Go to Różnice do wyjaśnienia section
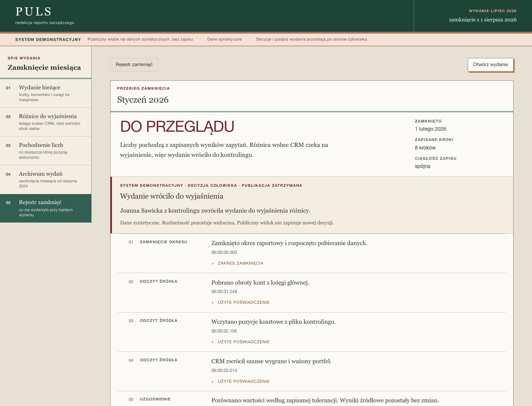This screenshot has height=406, width=532. point(46,122)
